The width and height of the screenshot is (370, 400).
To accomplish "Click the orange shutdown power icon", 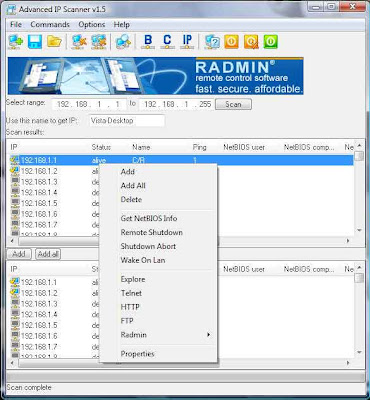I will [232, 42].
